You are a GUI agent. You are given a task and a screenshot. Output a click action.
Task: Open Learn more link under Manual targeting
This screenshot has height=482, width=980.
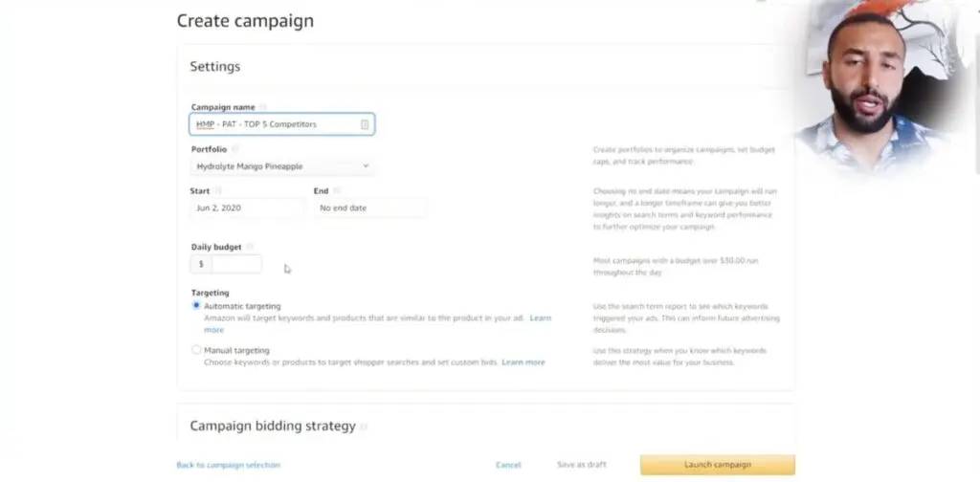(523, 362)
